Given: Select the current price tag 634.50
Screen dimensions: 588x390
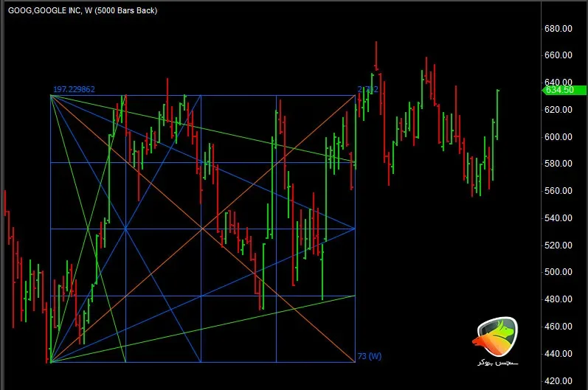Looking at the screenshot, I should point(564,90).
